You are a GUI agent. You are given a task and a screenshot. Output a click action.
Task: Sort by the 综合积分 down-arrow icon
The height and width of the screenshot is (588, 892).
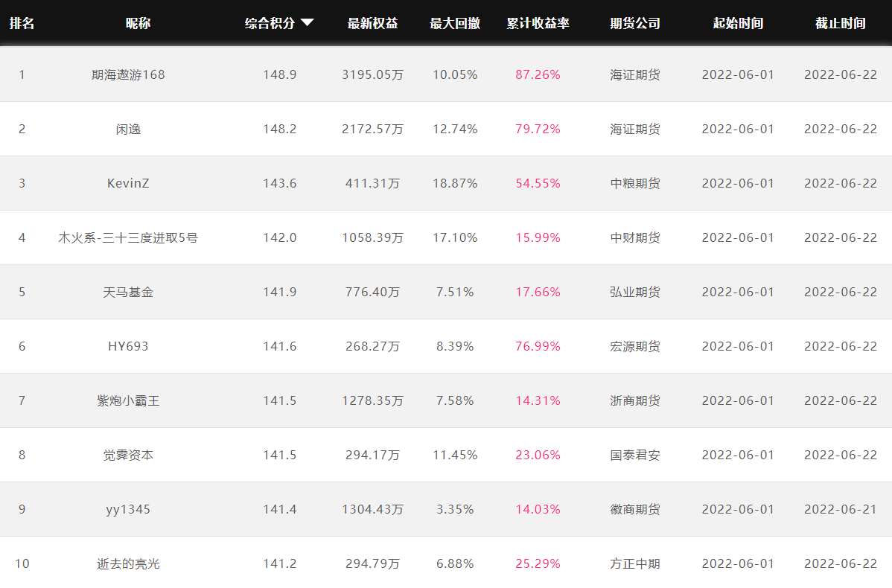point(308,23)
